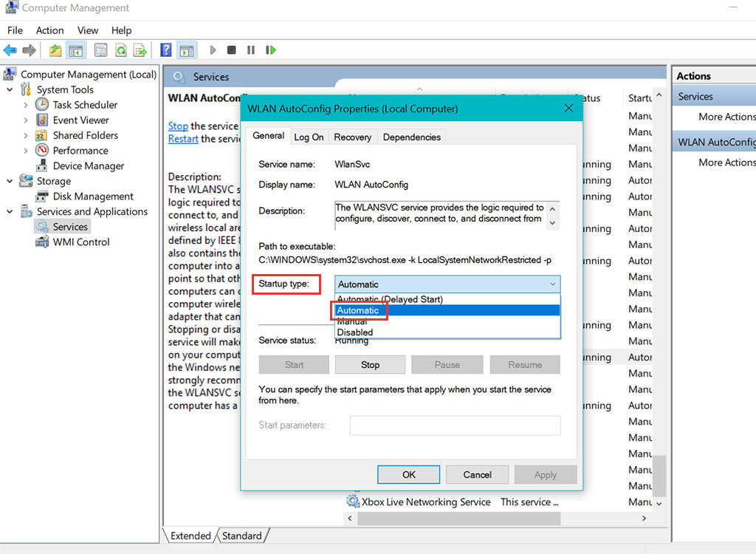756x554 pixels.
Task: Open the Help question-mark toolbar icon
Action: click(x=166, y=50)
